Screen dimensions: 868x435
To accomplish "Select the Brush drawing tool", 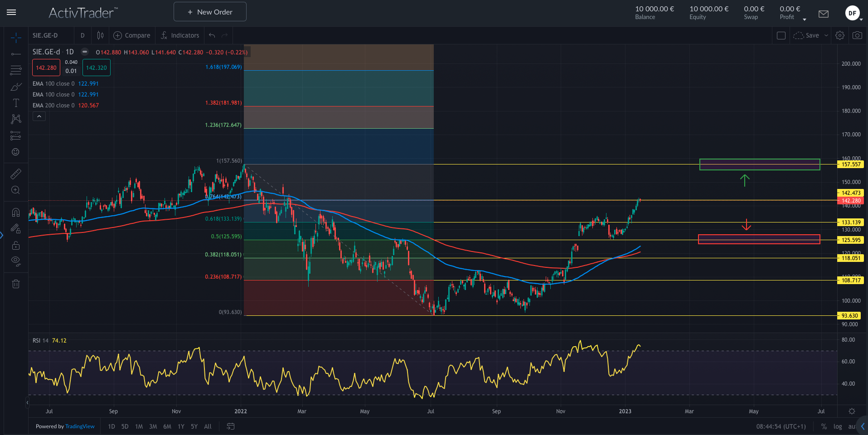I will [16, 87].
